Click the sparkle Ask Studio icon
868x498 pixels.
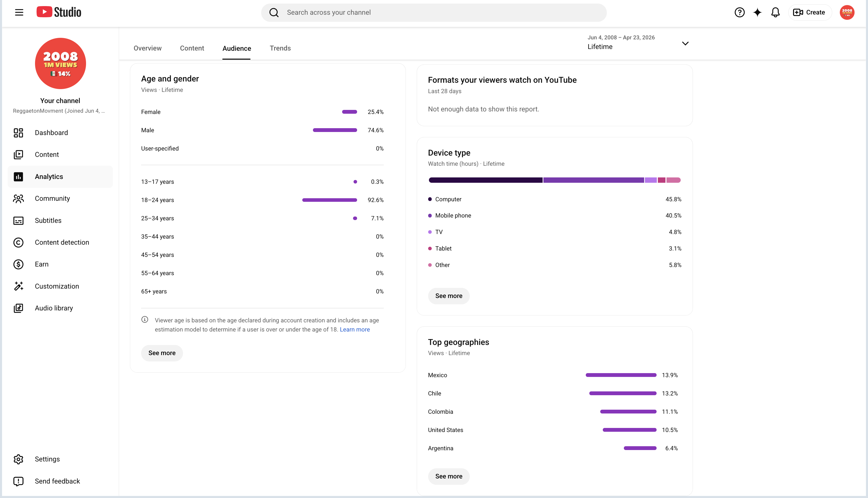[758, 13]
